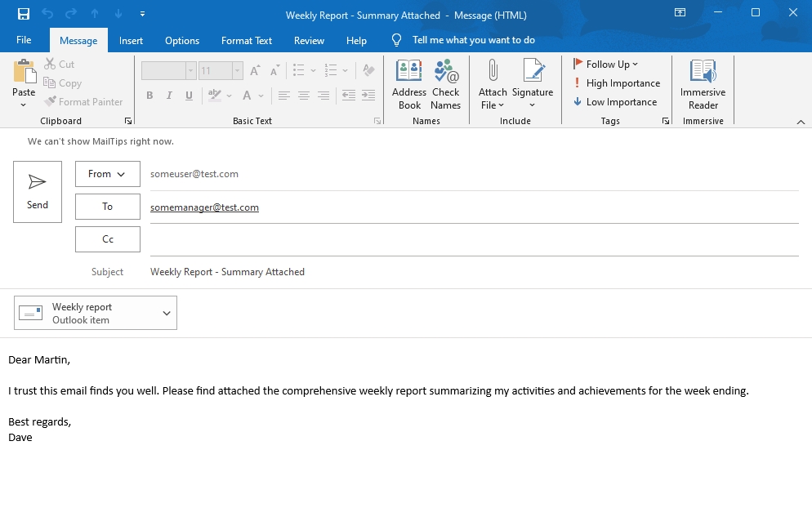Toggle Low Importance flag
The width and height of the screenshot is (812, 508).
click(614, 102)
